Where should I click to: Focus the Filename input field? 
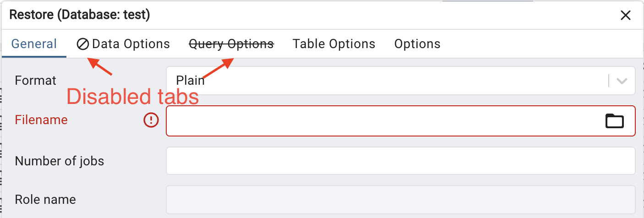(380, 121)
